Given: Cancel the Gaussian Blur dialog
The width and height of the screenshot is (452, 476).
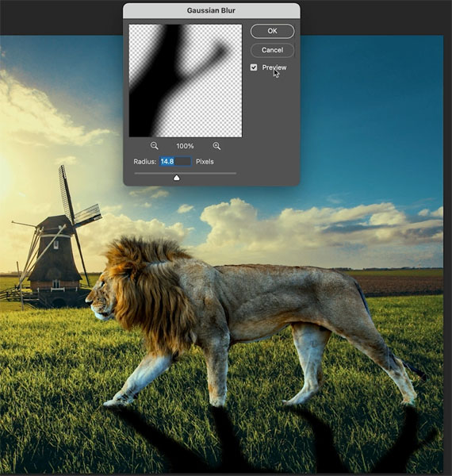Looking at the screenshot, I should (272, 50).
